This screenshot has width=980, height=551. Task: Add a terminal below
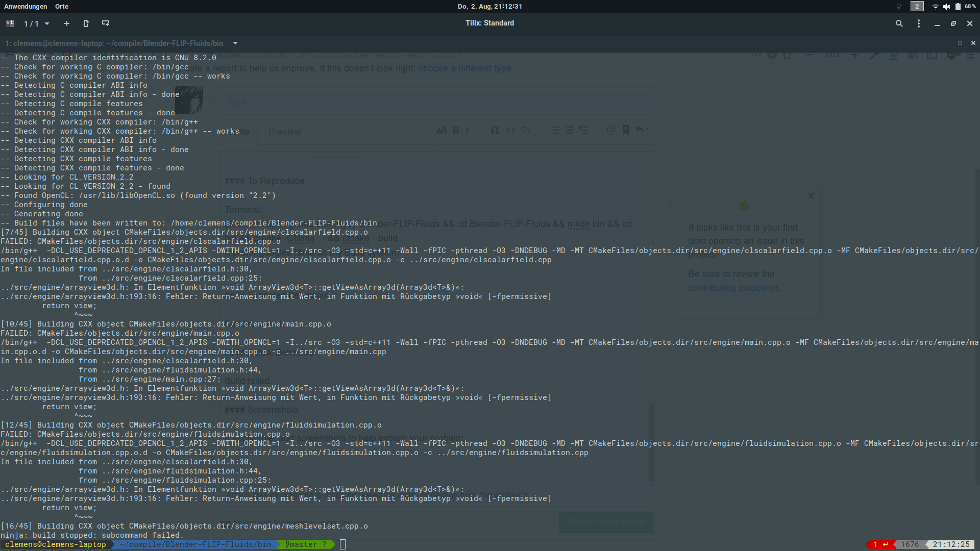(106, 23)
